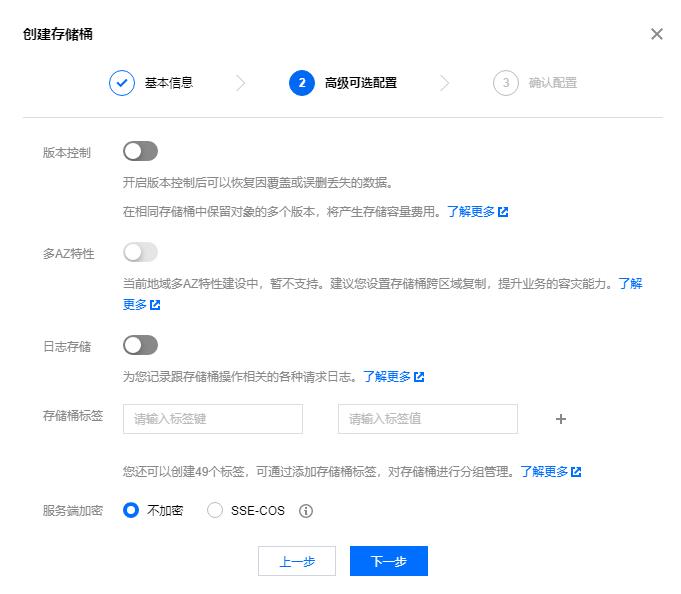The width and height of the screenshot is (681, 594).
Task: Click the 服务端加密 field label
Action: click(x=73, y=510)
